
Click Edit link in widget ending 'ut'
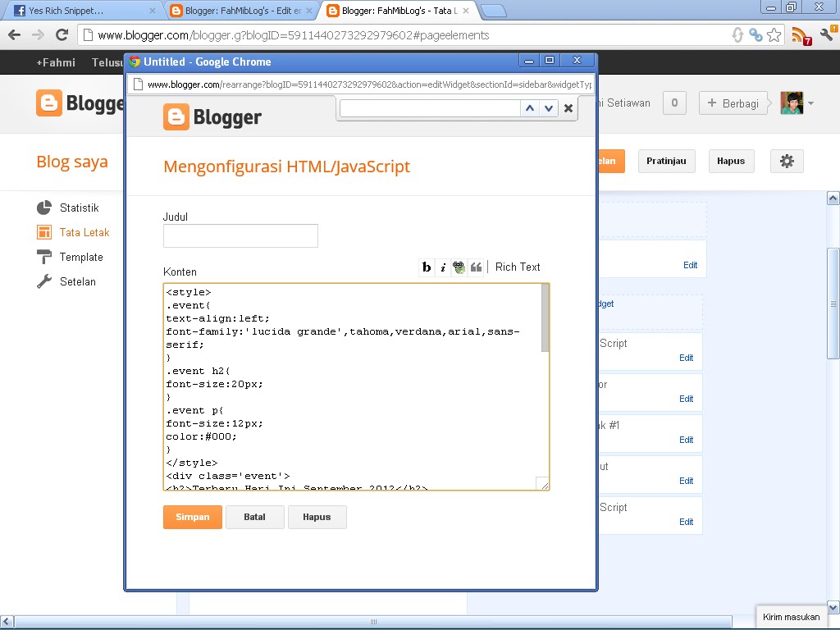[x=687, y=481]
